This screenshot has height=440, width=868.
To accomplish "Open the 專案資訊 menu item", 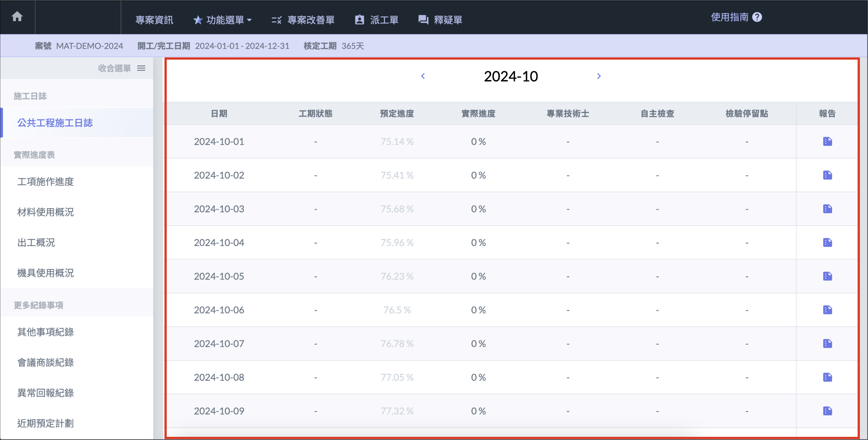I will (x=154, y=20).
